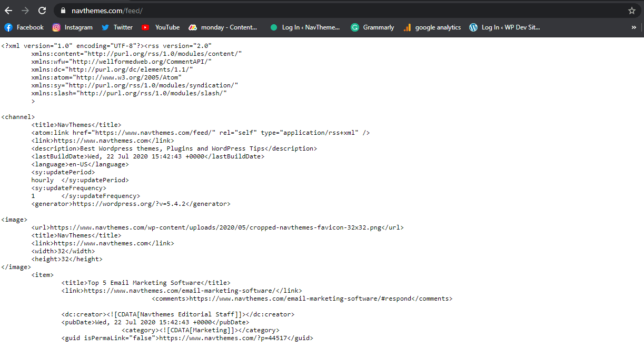Screen dimensions: 644x348
Task: Click the opening item tag
Action: [43, 275]
